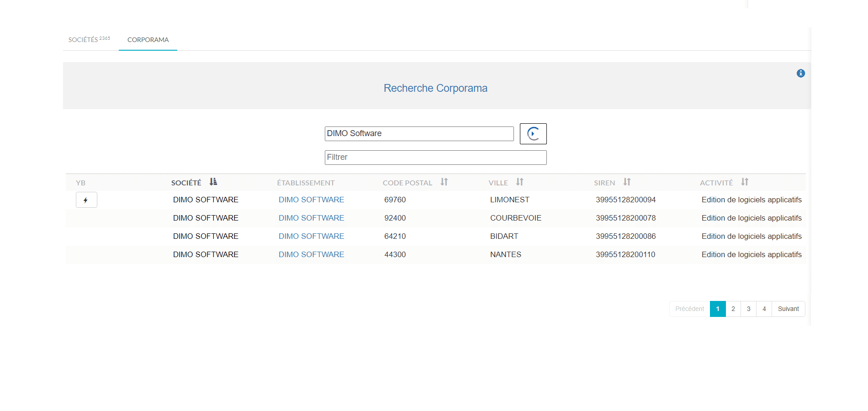Screen dimensions: 868x411
Task: Go to page 2 of results
Action: click(733, 309)
